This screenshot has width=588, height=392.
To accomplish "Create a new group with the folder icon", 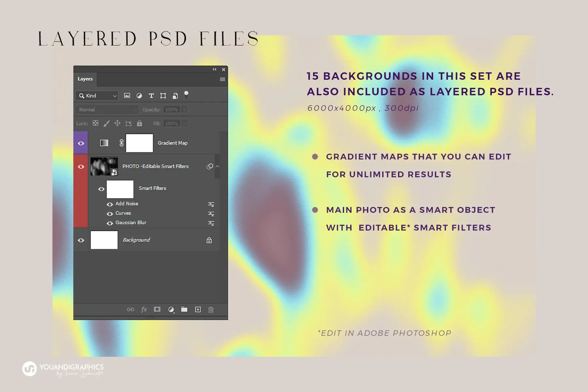I will click(184, 309).
